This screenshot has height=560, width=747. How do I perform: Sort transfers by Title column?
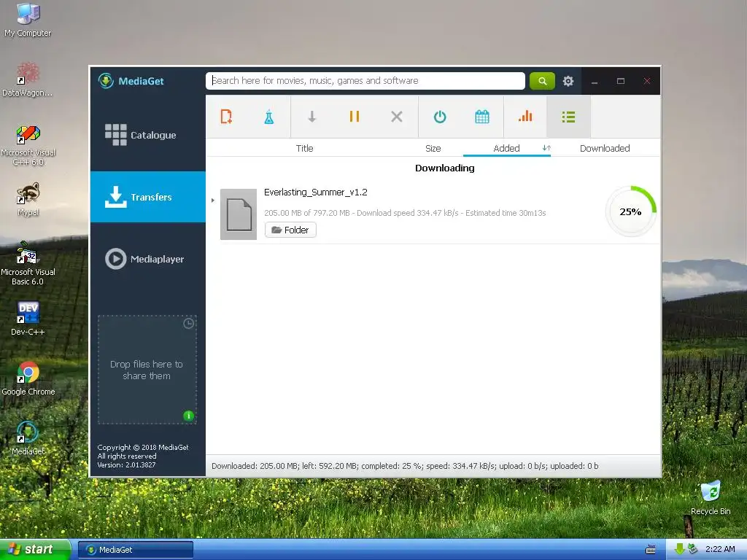(x=304, y=148)
